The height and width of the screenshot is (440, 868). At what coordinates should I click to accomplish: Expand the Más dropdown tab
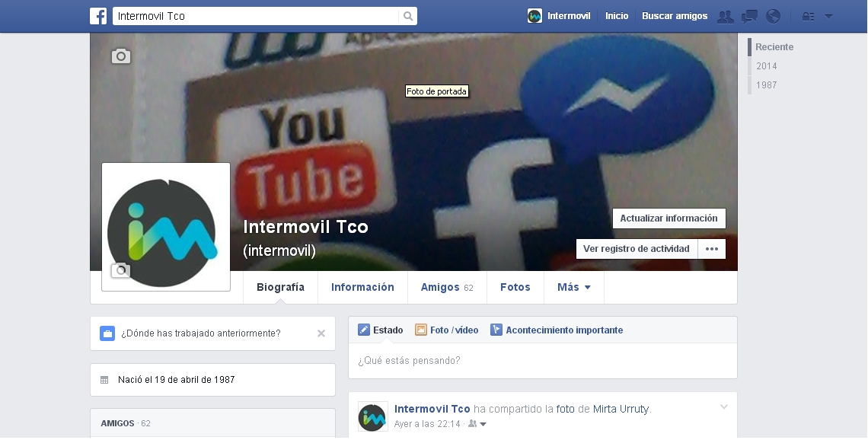tap(573, 288)
